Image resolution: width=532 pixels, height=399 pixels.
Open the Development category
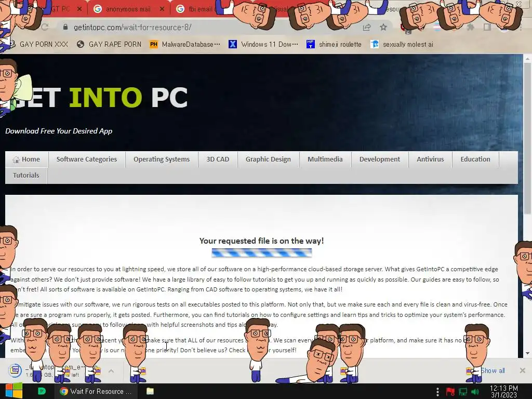(x=380, y=159)
